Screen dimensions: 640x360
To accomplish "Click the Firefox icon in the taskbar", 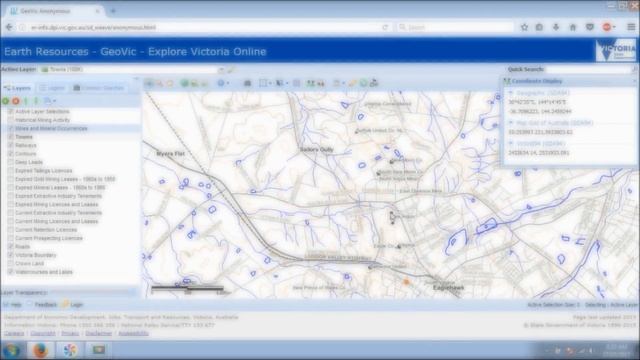I will [40, 350].
